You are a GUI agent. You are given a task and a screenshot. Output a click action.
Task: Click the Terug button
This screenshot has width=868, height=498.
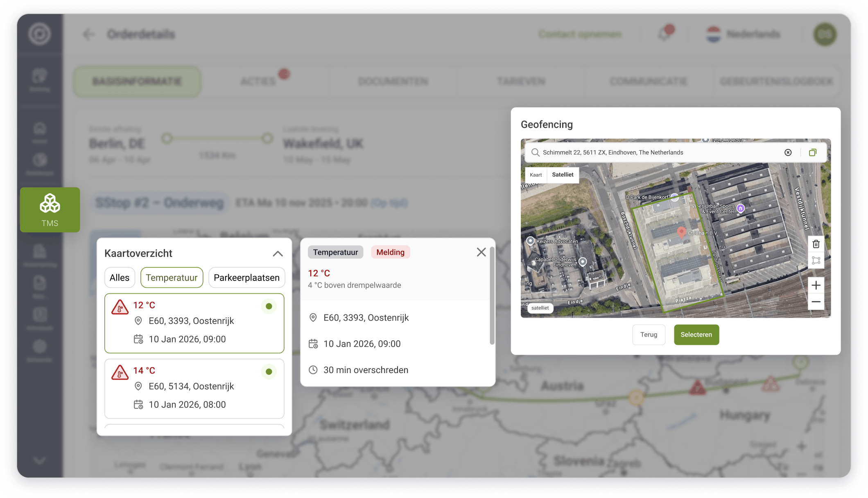pos(649,335)
